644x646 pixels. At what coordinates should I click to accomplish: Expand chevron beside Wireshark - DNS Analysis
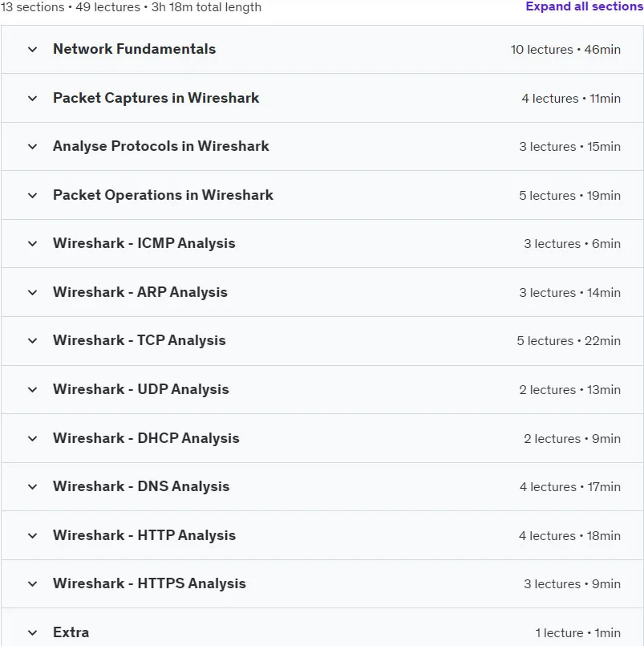pyautogui.click(x=33, y=486)
